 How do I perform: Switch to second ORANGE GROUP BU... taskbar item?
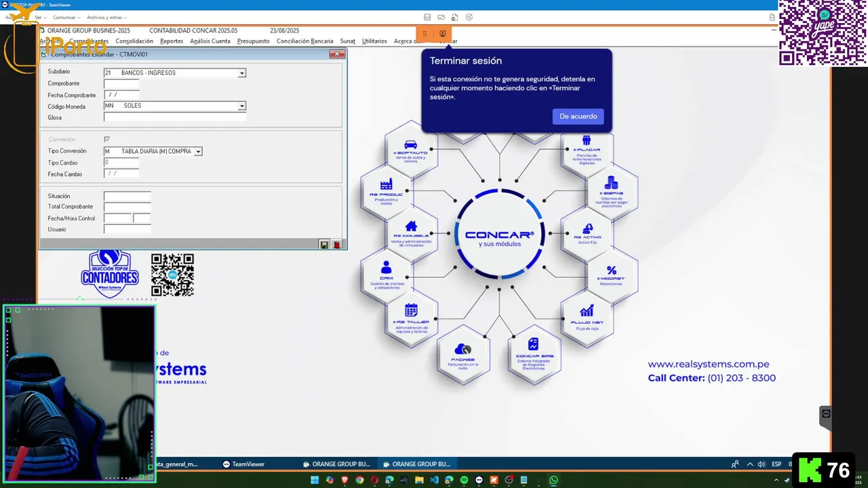(416, 464)
